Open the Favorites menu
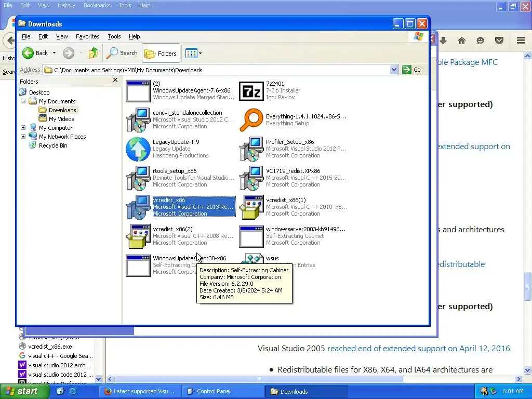The image size is (532, 399). [x=87, y=36]
